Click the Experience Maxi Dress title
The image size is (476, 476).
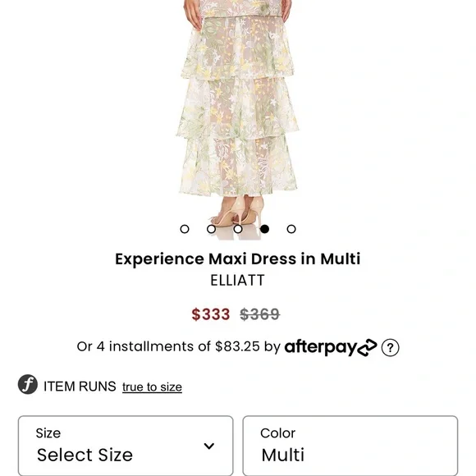[x=238, y=259]
